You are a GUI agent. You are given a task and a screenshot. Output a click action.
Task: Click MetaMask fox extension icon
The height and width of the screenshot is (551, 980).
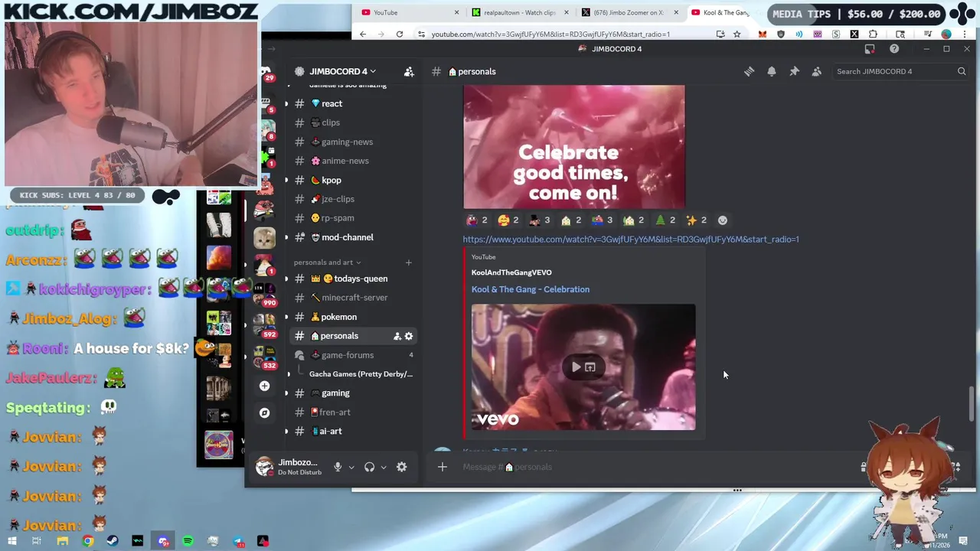pos(763,34)
